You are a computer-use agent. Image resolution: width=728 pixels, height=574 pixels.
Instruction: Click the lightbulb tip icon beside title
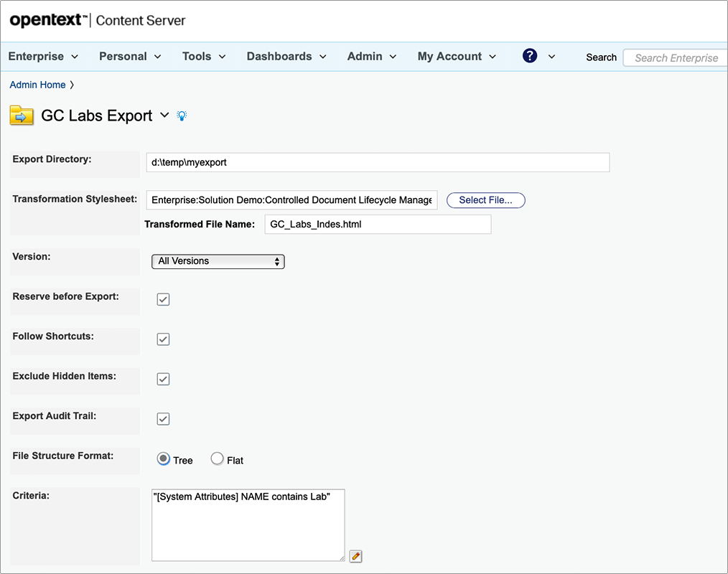182,116
